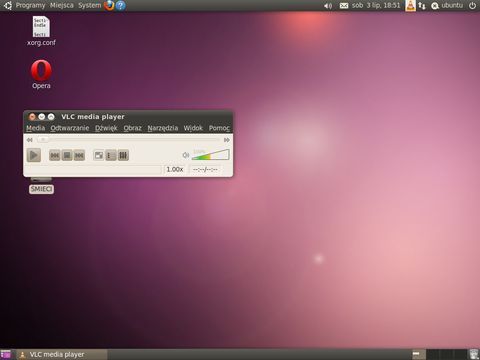Image resolution: width=480 pixels, height=360 pixels.
Task: Open the System panel menu
Action: (89, 5)
